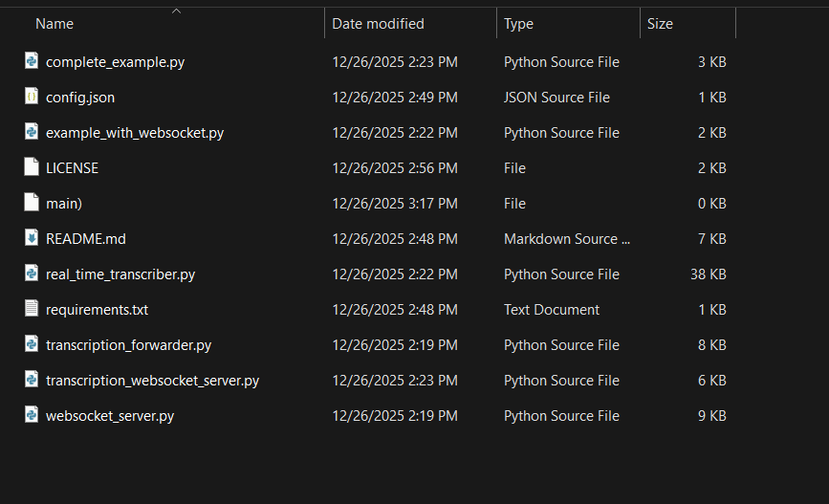This screenshot has height=504, width=829.
Task: Click the 12/26/2025 3:17 PM date of main)
Action: click(395, 204)
